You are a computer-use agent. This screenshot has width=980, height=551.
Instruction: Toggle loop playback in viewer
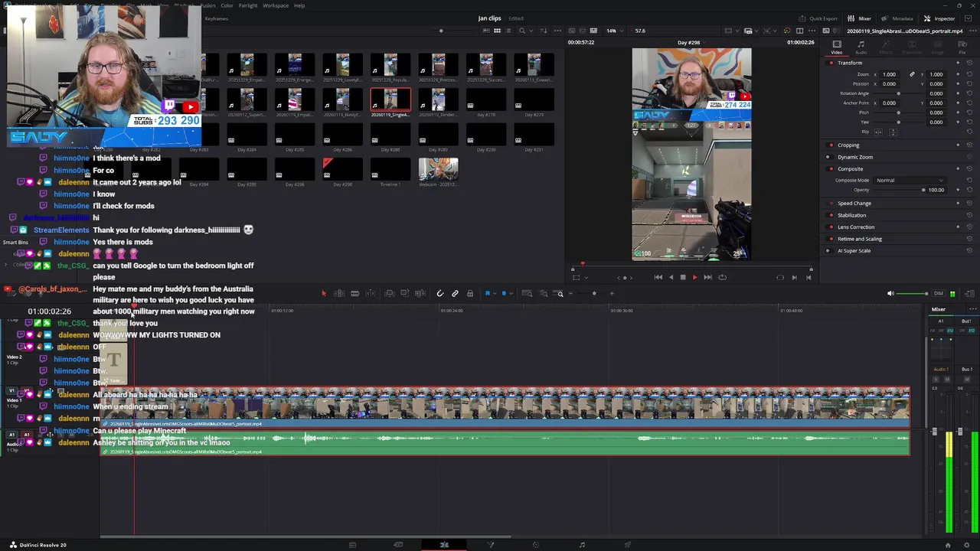coord(722,277)
